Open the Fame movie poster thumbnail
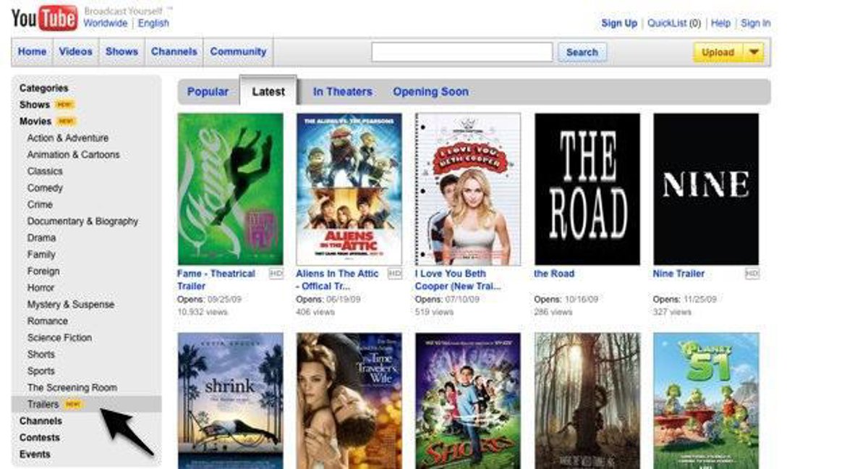Screen dimensions: 868x469 pyautogui.click(x=230, y=189)
